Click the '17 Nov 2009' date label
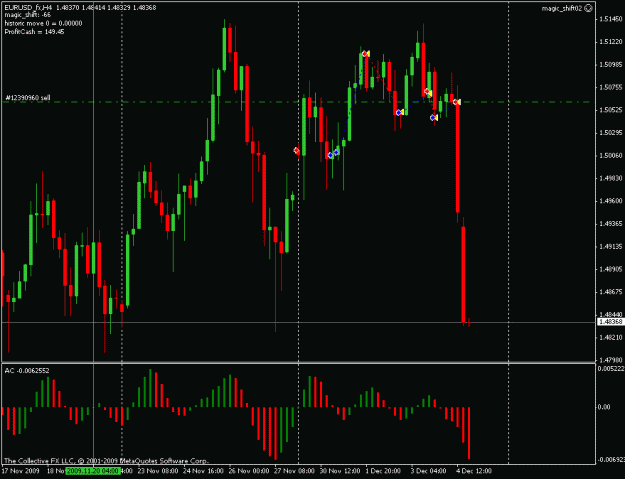This screenshot has height=479, width=625. 20,471
